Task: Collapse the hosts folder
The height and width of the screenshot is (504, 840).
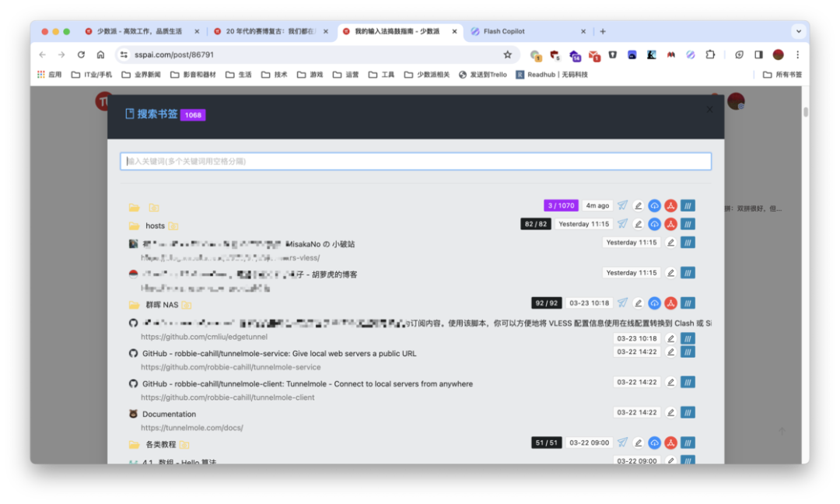Action: 134,226
